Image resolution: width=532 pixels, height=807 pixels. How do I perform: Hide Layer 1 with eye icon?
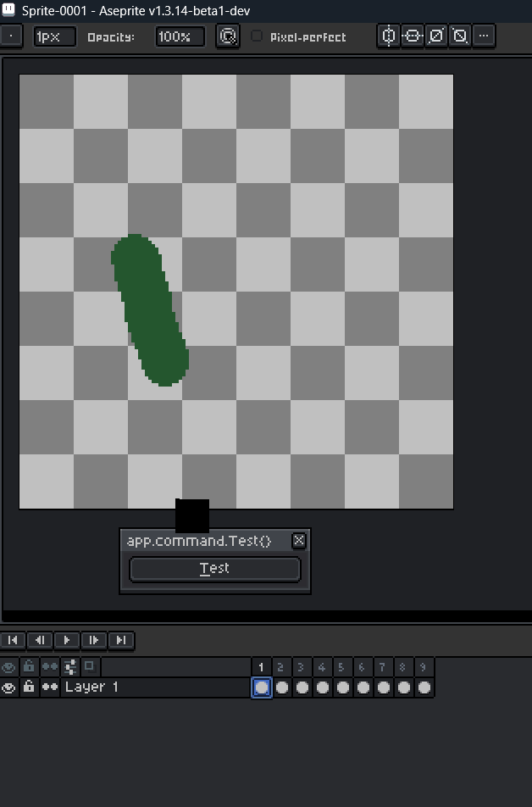[8, 687]
